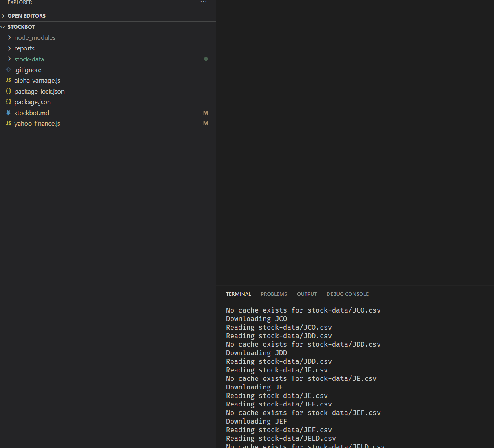Expand the reports folder chevron
This screenshot has width=494, height=448.
[x=9, y=48]
